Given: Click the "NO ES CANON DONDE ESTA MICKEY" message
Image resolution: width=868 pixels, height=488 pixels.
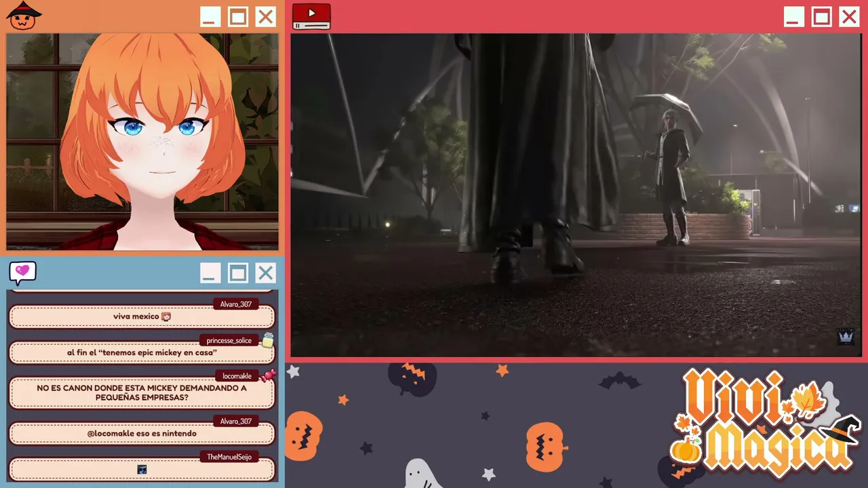Looking at the screenshot, I should (x=142, y=393).
